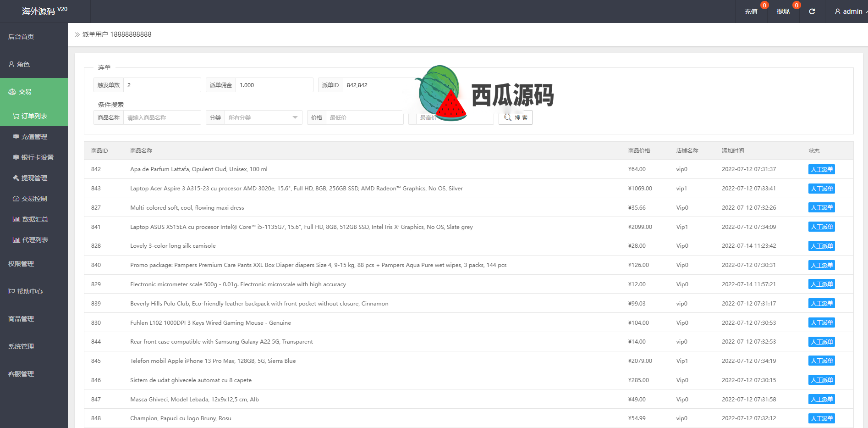Screen dimensions: 868x428
Task: Click the 交易 scale icon in sidebar
Action: (12, 92)
